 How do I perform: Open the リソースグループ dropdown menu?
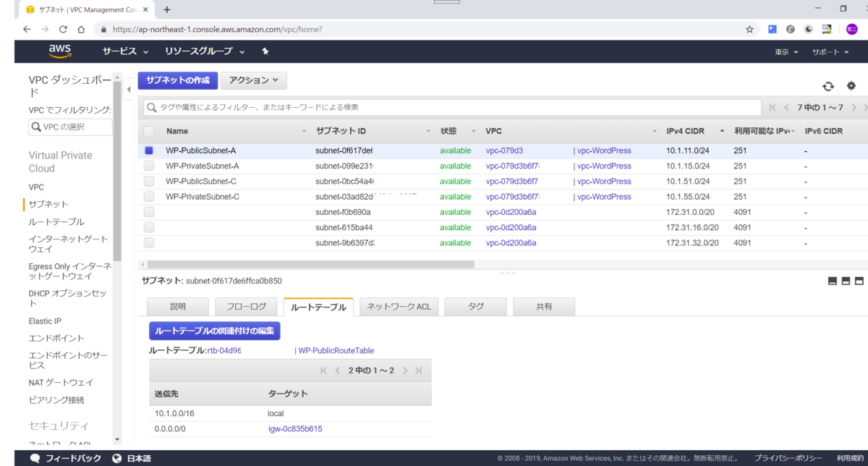click(x=205, y=51)
